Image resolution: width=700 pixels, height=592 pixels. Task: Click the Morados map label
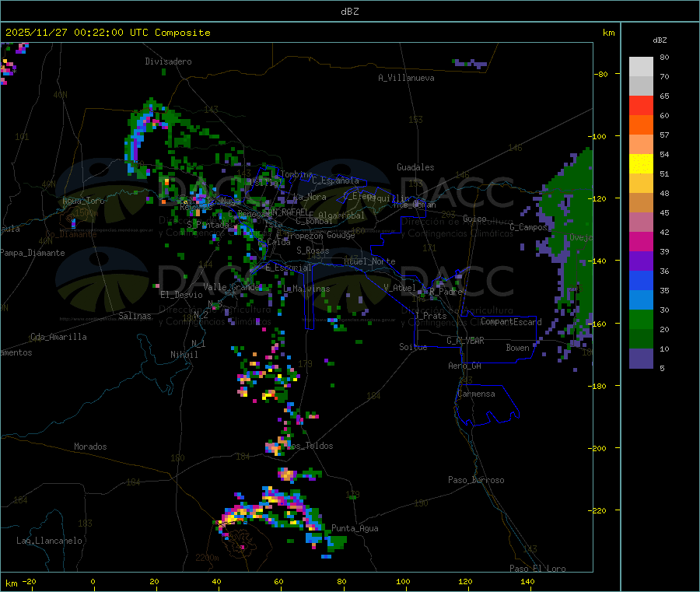(x=91, y=447)
